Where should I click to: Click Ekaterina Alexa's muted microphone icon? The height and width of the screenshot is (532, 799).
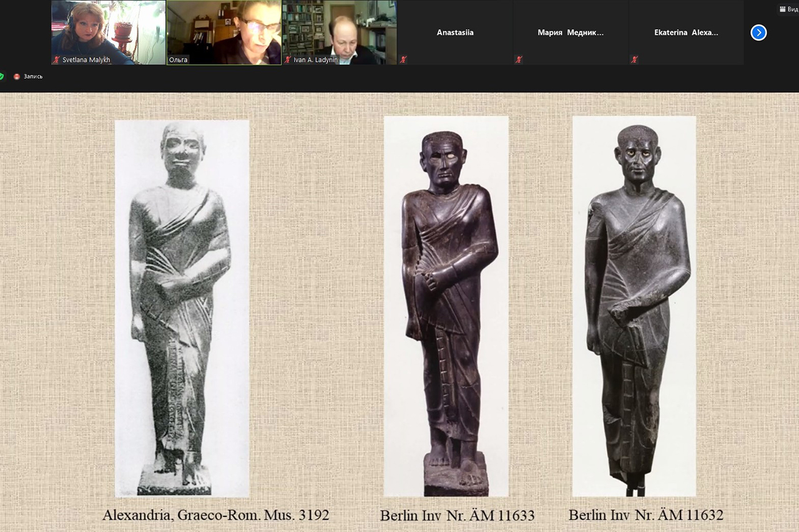coord(634,60)
